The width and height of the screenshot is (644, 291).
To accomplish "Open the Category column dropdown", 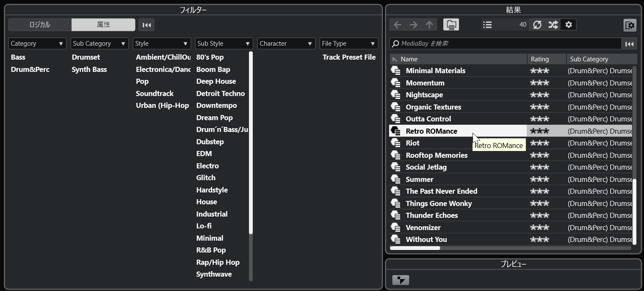I will pos(37,44).
